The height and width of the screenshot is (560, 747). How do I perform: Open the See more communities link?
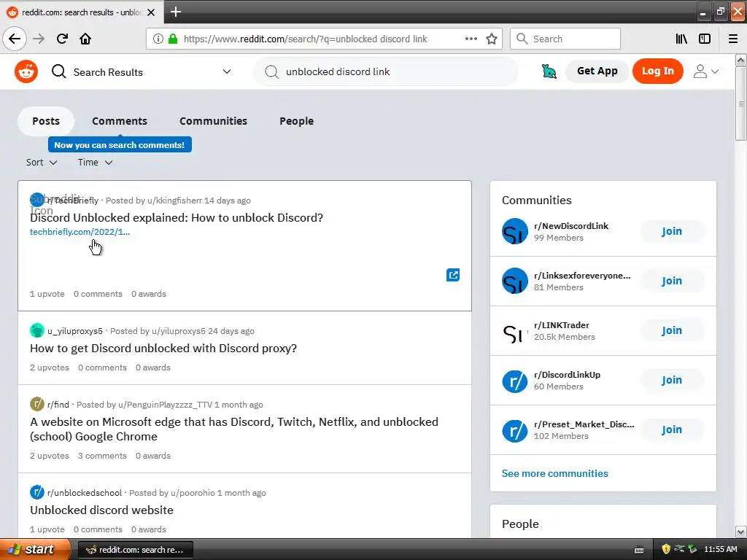pos(554,473)
